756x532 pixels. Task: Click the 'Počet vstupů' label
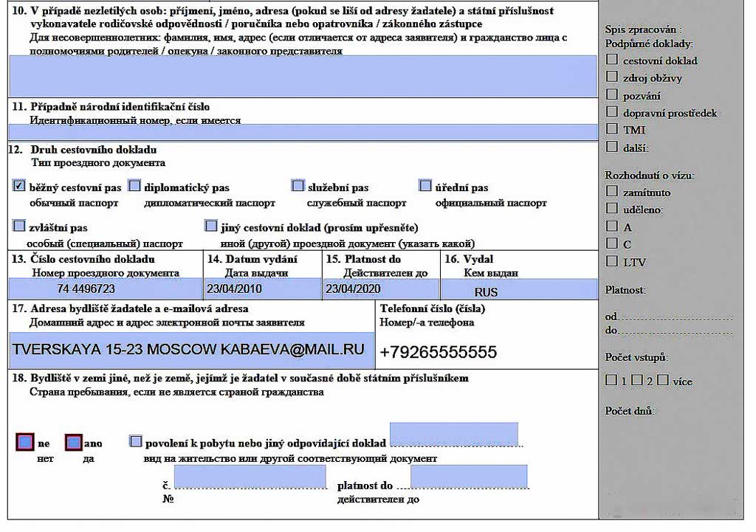coord(637,358)
